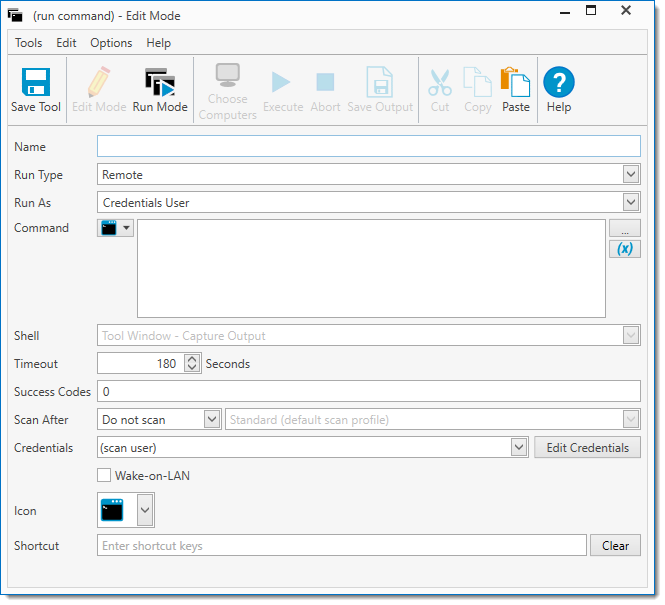
Task: Click the Save Tool floppy disk icon
Action: [x=36, y=83]
